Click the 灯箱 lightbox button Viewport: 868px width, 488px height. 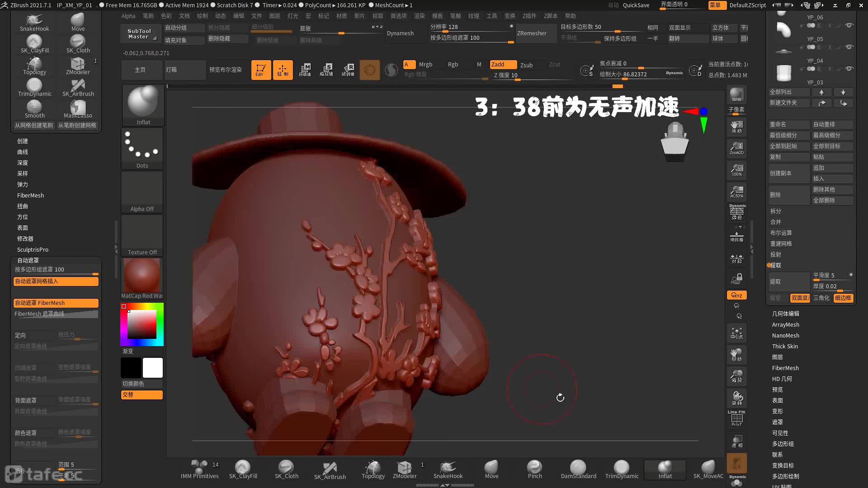click(x=184, y=70)
